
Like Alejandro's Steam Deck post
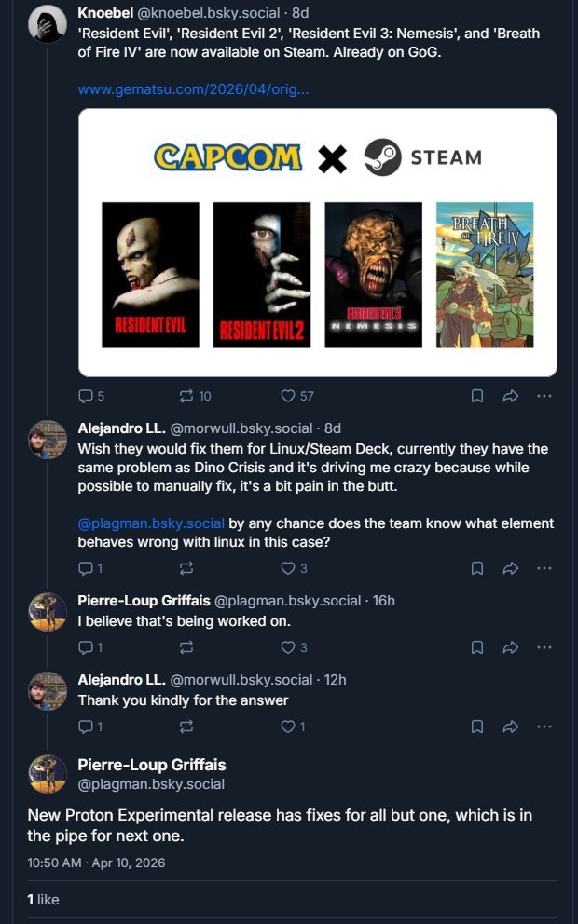288,567
